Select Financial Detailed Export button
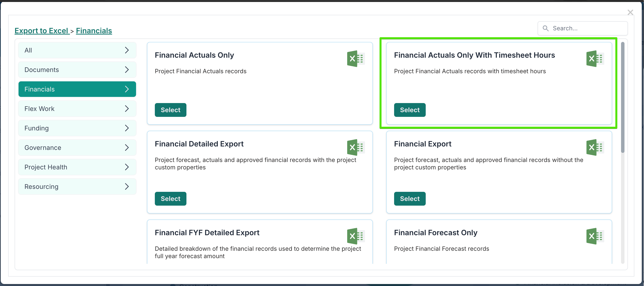Image resolution: width=644 pixels, height=286 pixels. point(170,199)
